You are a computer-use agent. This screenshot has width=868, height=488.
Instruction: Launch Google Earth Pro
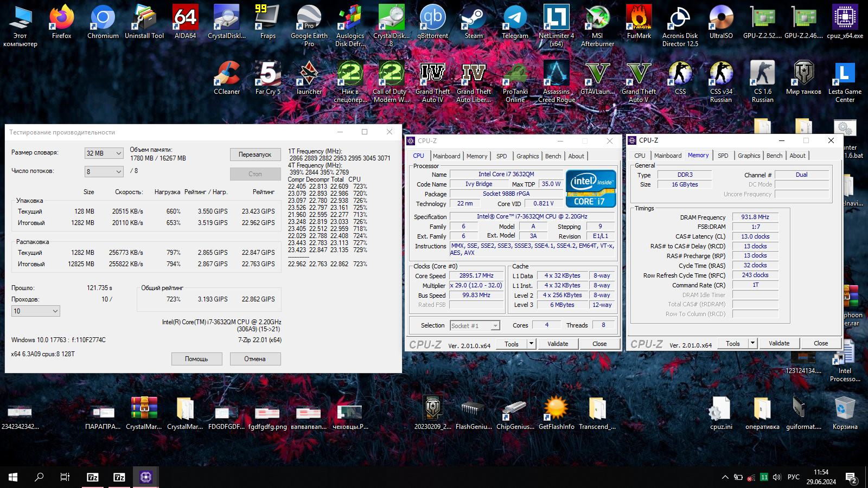pos(309,25)
